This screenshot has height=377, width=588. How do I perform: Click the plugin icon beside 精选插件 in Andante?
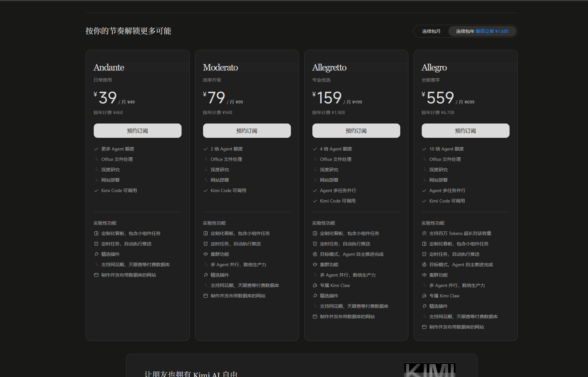[96, 254]
